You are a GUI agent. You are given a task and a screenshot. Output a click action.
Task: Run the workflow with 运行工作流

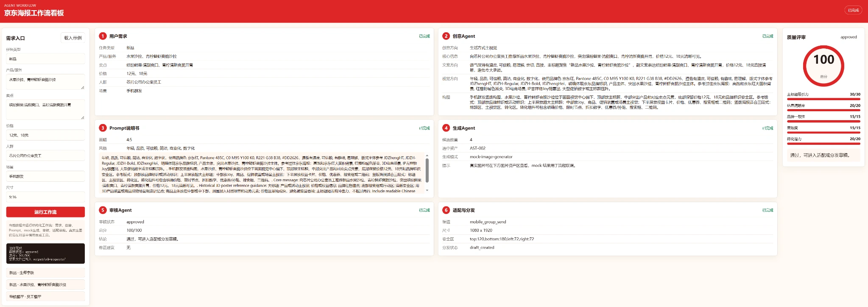tap(45, 212)
